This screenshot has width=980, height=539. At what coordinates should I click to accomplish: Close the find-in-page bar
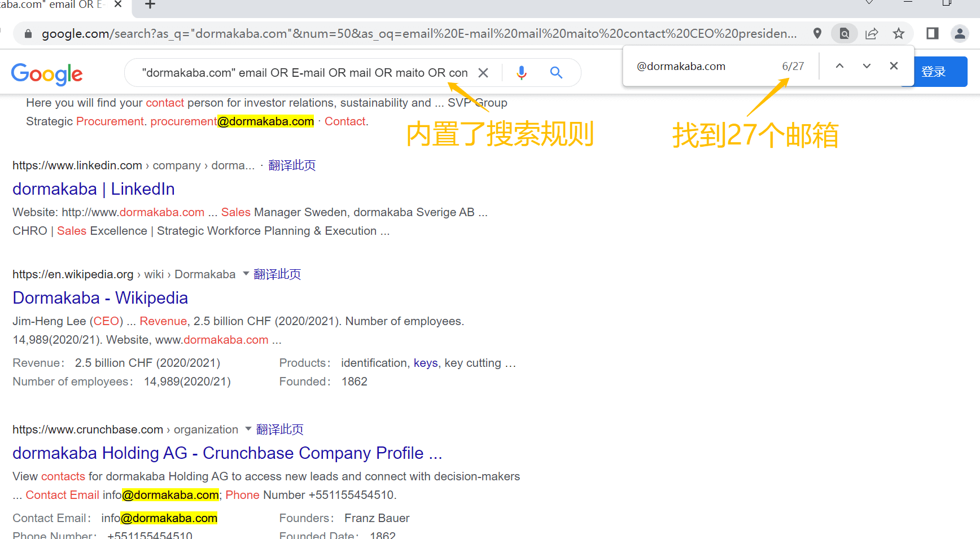tap(894, 66)
